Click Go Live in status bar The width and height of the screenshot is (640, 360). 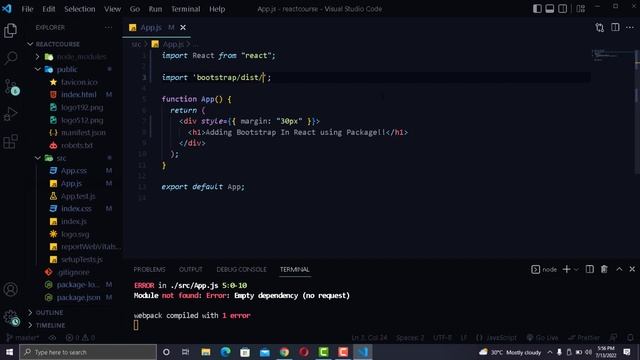pos(542,338)
